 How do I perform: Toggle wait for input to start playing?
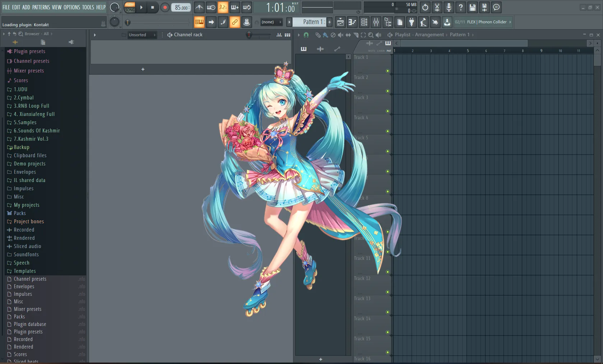tap(211, 7)
